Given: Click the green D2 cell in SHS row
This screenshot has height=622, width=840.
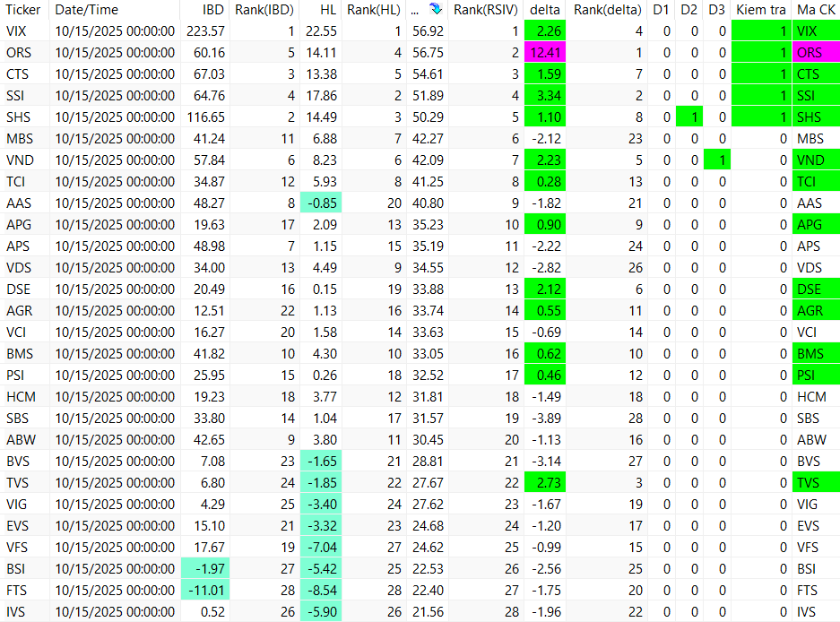Looking at the screenshot, I should pyautogui.click(x=688, y=117).
